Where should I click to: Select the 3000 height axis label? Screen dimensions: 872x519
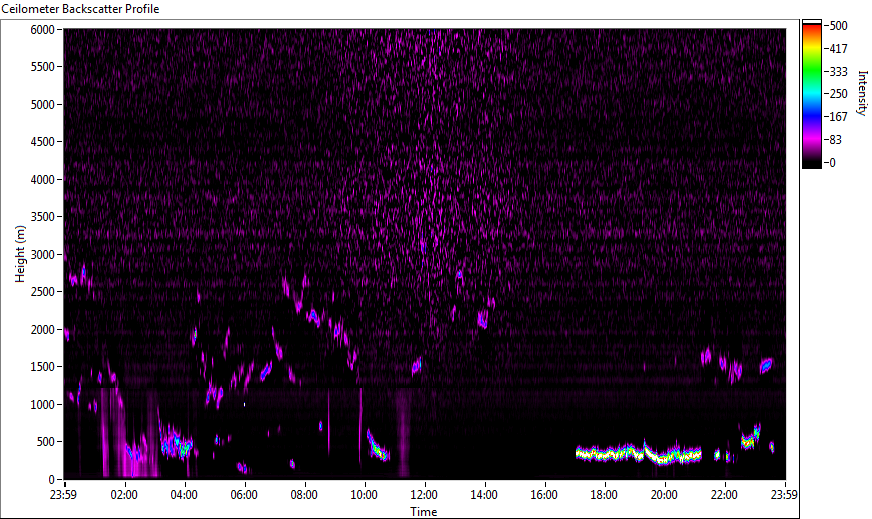coord(42,255)
